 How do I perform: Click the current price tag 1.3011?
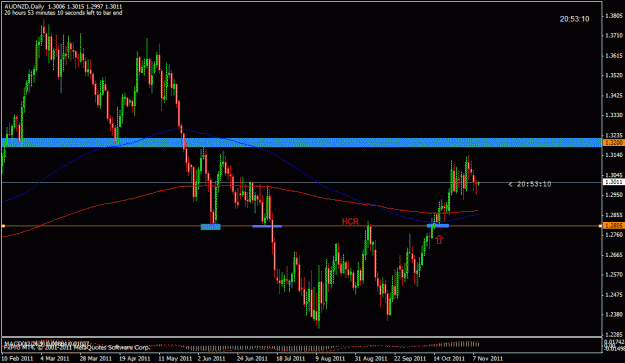pos(613,182)
